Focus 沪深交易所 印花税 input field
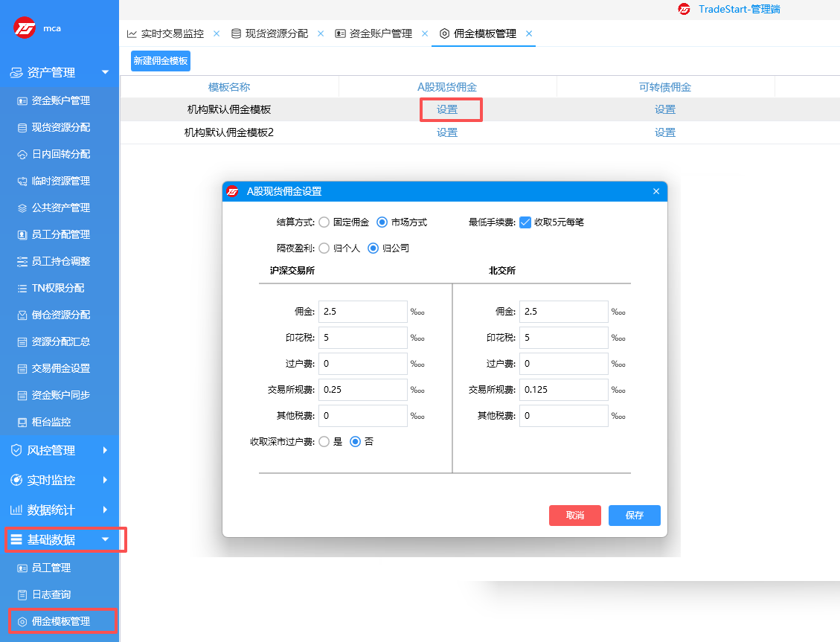The width and height of the screenshot is (840, 642). point(362,338)
